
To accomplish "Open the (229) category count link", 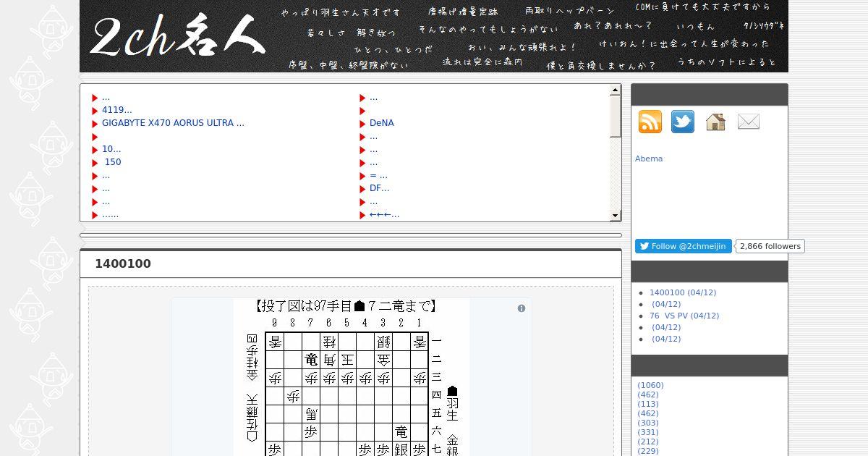I will 648,451.
